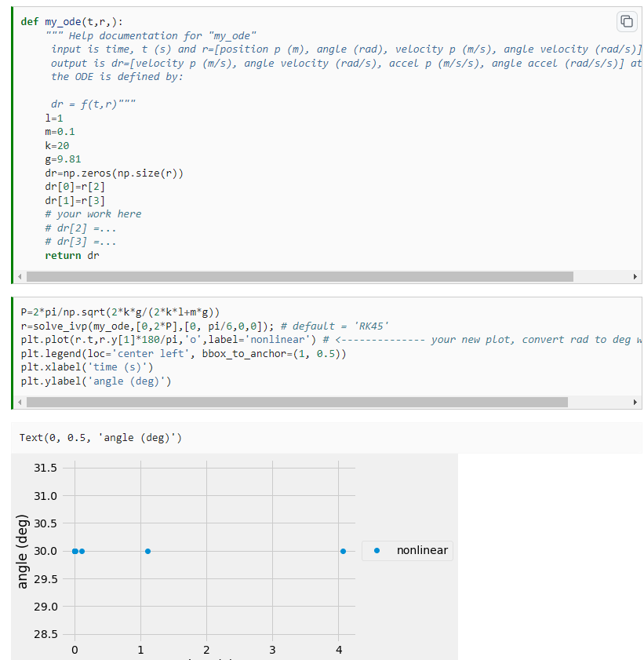Click the docstring line 'the ODE is defined by:'
644x660 pixels.
[x=117, y=77]
